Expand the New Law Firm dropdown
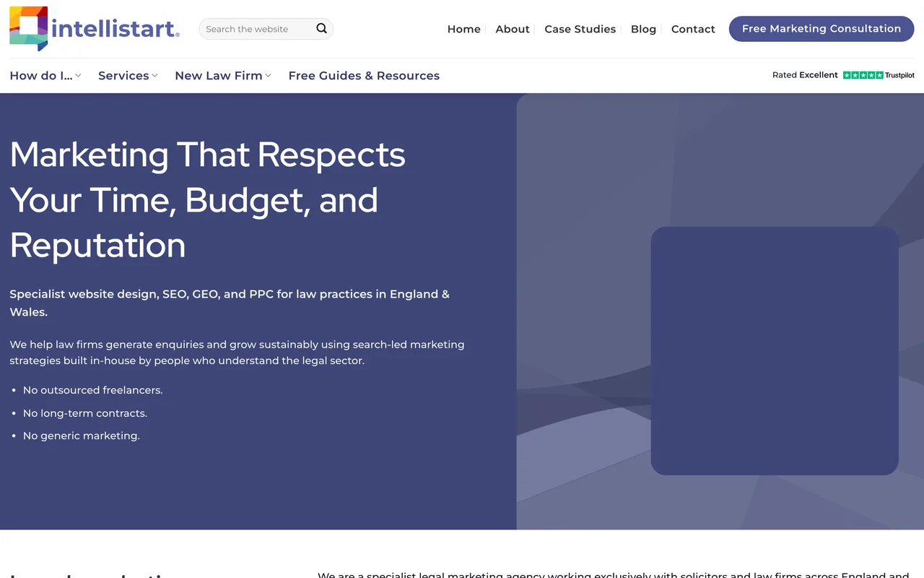The image size is (924, 578). pos(223,76)
